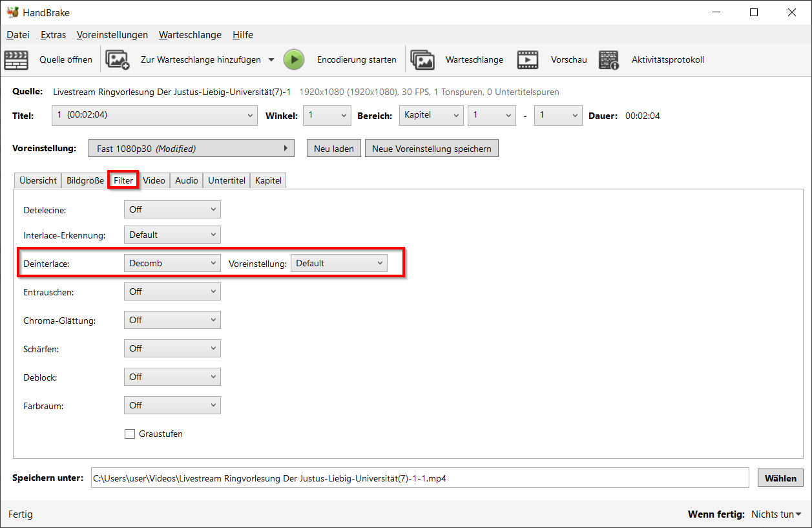This screenshot has height=528, width=812.
Task: Click the Quelle öffnen film clapper icon
Action: pos(16,60)
